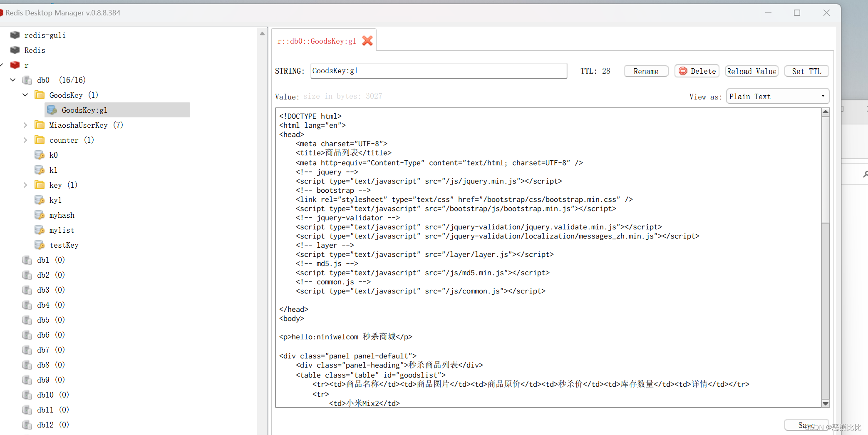Collapse the GoodsKey namespace folder
Image resolution: width=868 pixels, height=435 pixels.
(25, 95)
